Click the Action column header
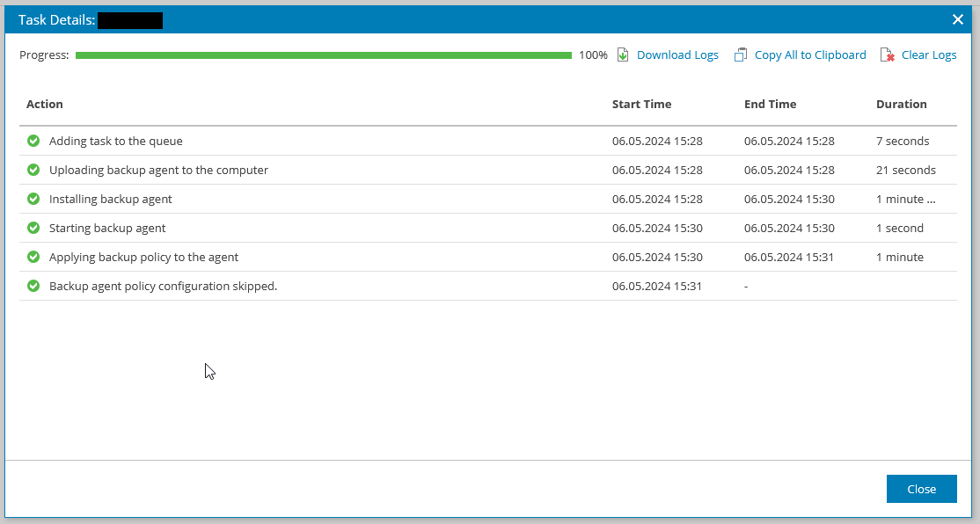The width and height of the screenshot is (980, 524). click(x=44, y=104)
